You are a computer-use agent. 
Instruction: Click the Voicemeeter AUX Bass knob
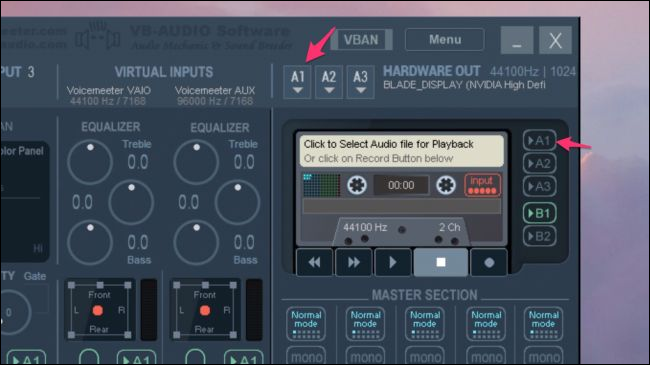click(x=196, y=243)
